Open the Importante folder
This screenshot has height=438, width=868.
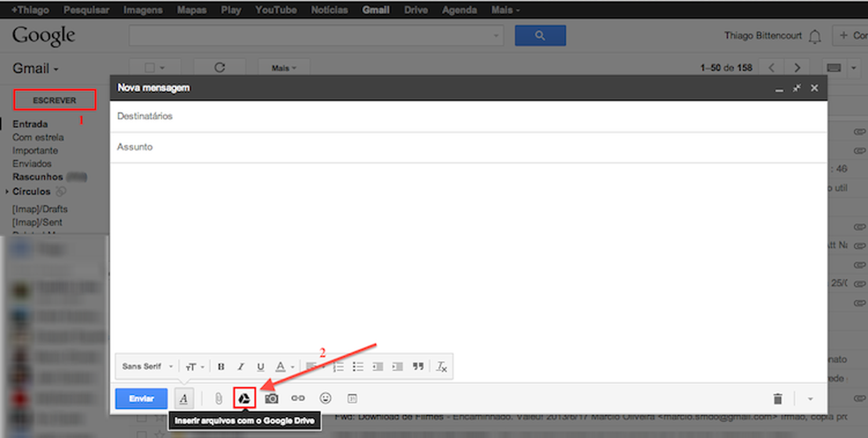click(x=35, y=151)
